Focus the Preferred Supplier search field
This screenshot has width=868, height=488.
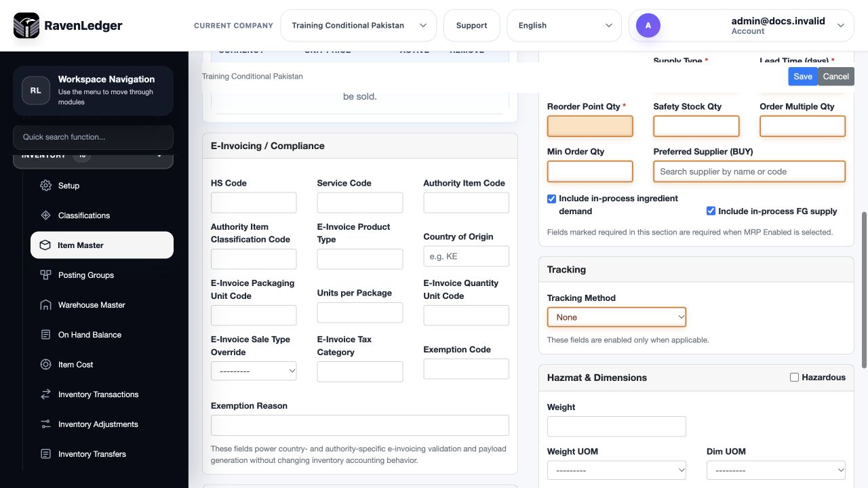pos(749,171)
